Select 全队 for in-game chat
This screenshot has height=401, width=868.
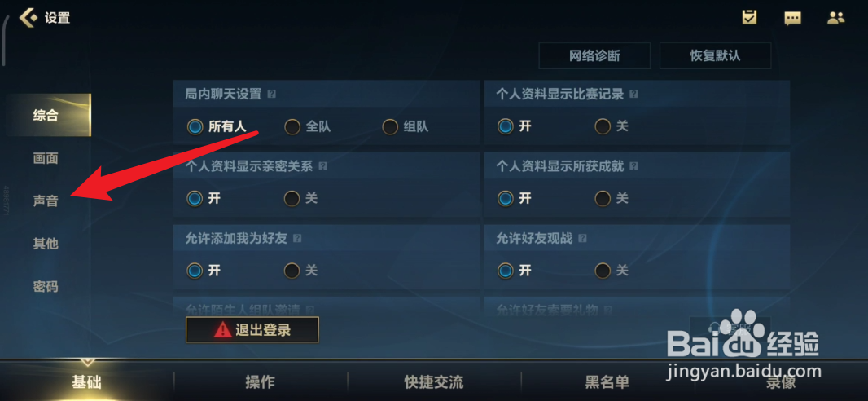[308, 127]
